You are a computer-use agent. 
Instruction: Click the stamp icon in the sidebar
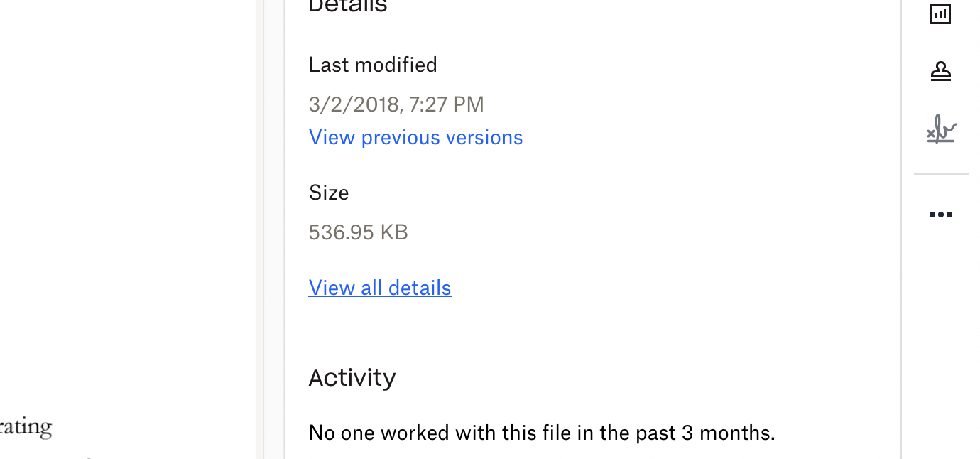(940, 71)
